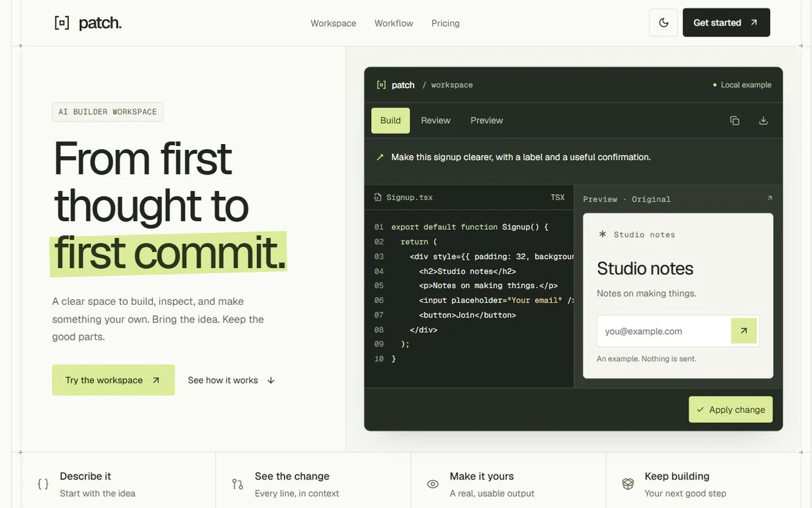
Task: Switch to the Review tab
Action: pos(436,121)
